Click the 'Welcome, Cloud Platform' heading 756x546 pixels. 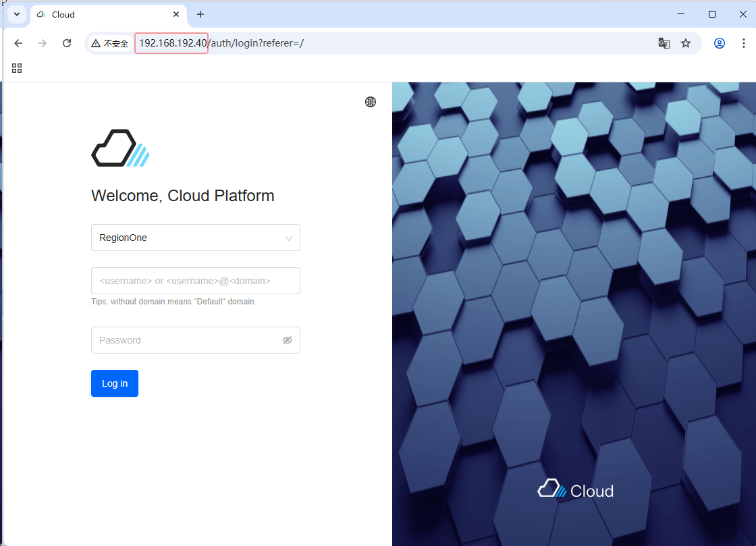pyautogui.click(x=183, y=196)
